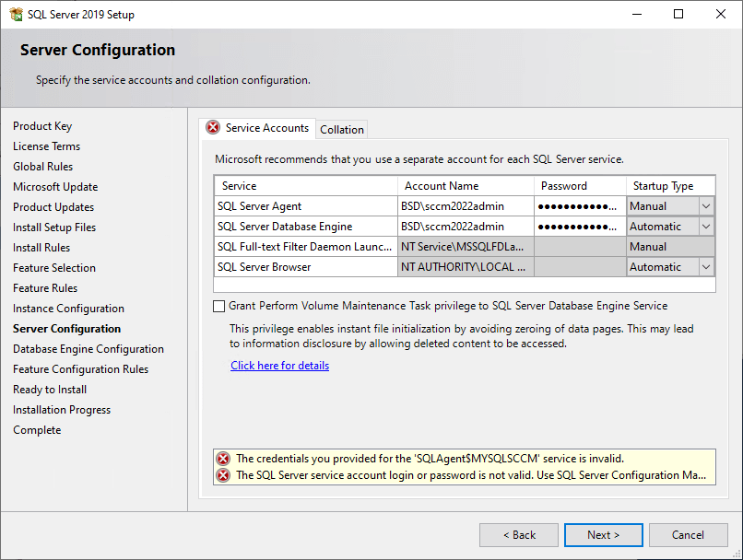Maximize the SQL Server 2019 Setup window

(x=678, y=14)
